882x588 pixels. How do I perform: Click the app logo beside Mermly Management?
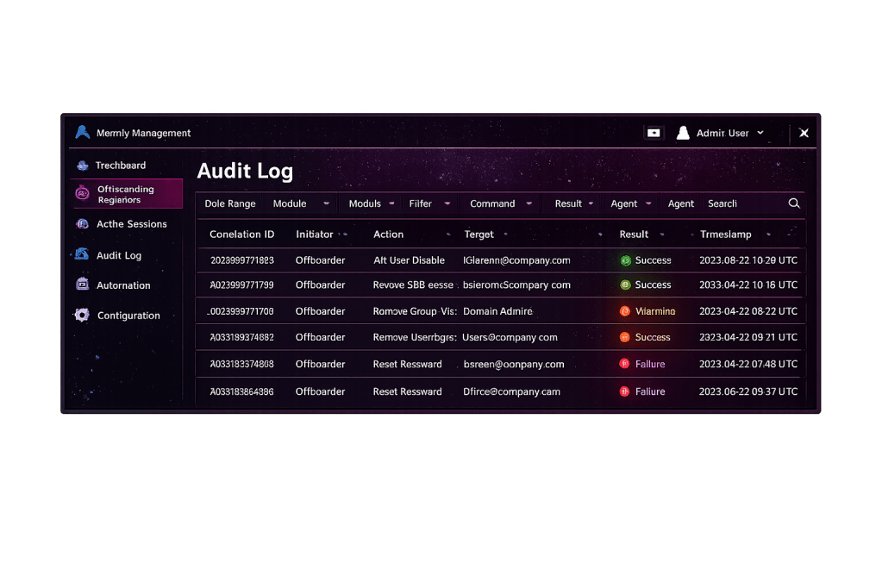(x=83, y=133)
